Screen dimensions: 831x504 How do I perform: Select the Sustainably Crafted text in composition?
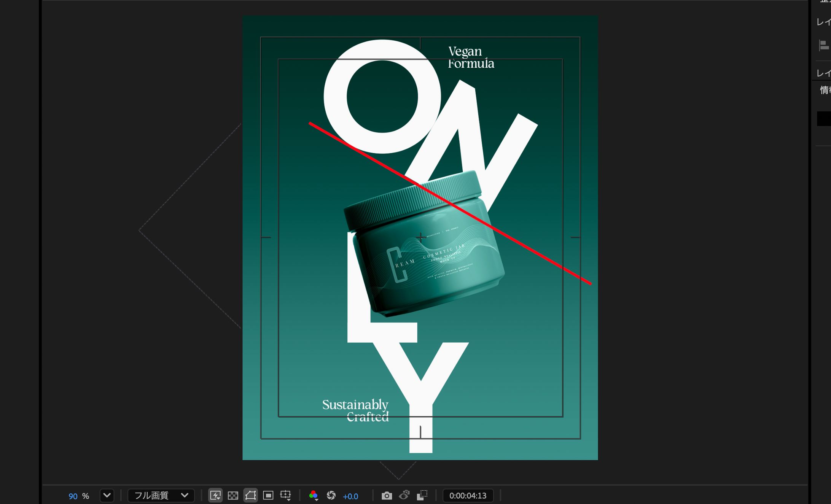click(355, 411)
